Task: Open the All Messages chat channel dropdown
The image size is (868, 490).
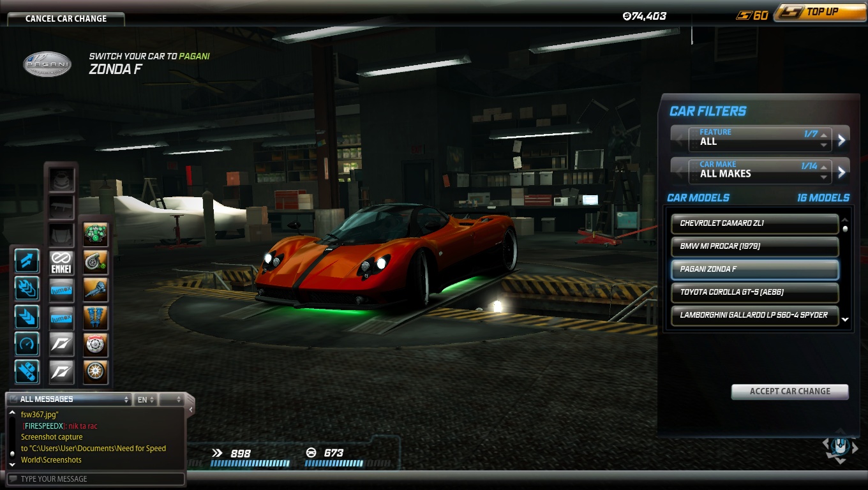Action: point(69,399)
